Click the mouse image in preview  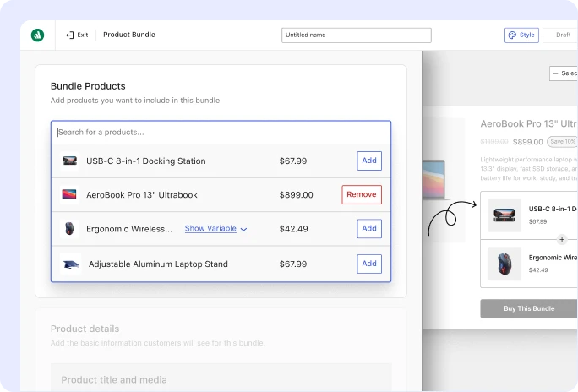click(x=504, y=264)
